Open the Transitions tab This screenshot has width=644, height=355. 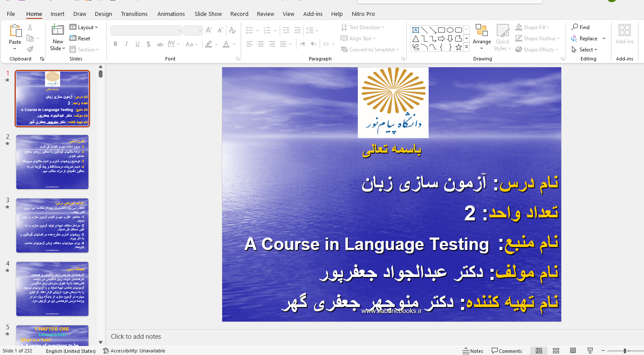tap(134, 14)
